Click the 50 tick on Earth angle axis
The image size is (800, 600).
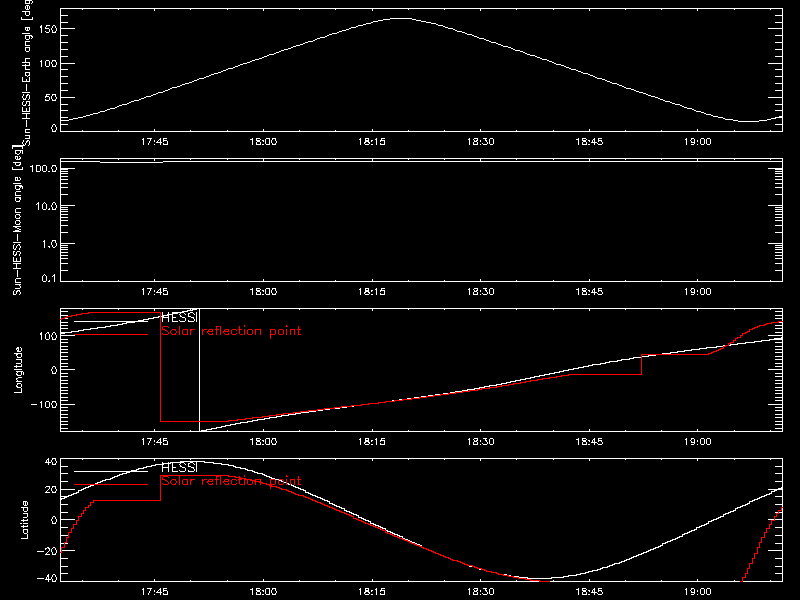click(x=51, y=97)
